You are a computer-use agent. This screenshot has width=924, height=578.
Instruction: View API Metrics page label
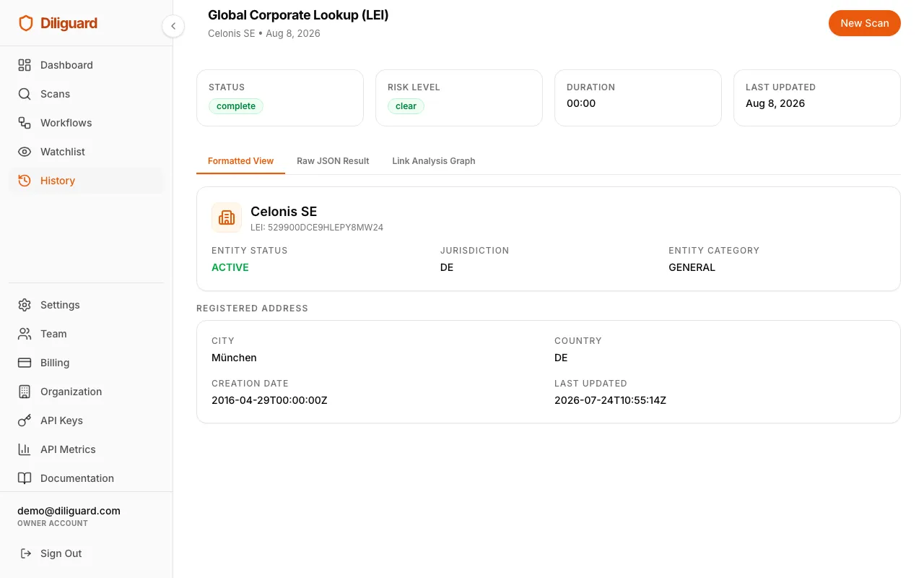68,449
